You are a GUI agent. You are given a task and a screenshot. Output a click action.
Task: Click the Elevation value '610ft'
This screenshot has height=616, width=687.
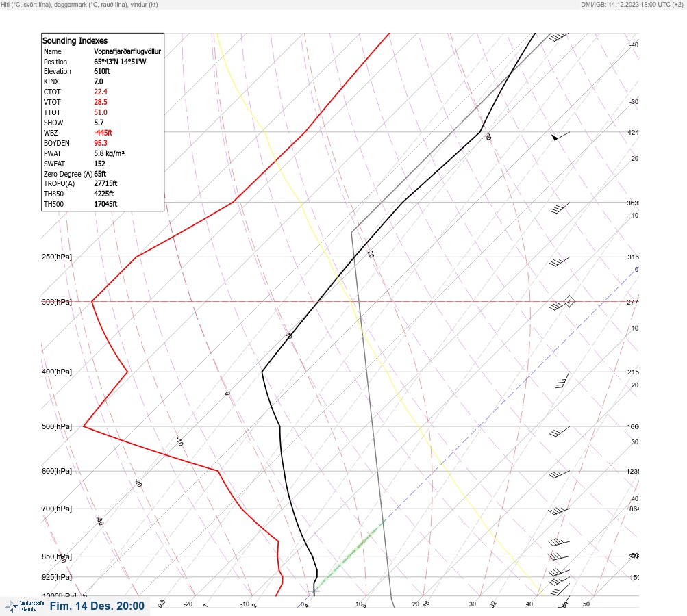102,71
